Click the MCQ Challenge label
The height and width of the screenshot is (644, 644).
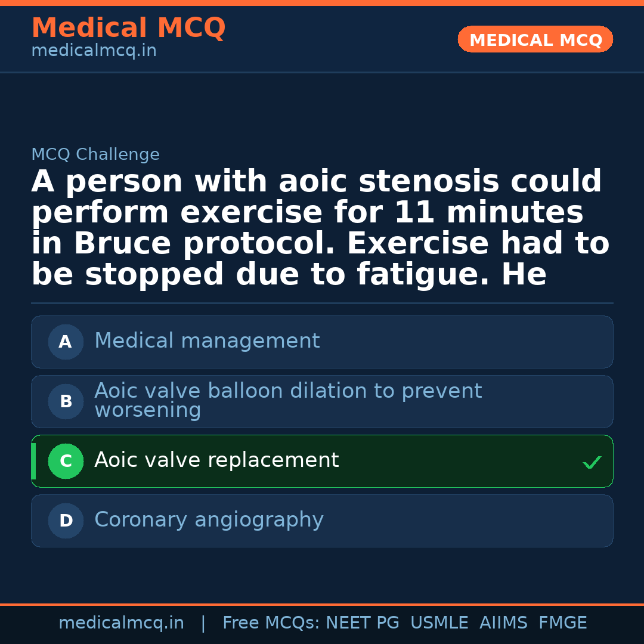coord(95,155)
